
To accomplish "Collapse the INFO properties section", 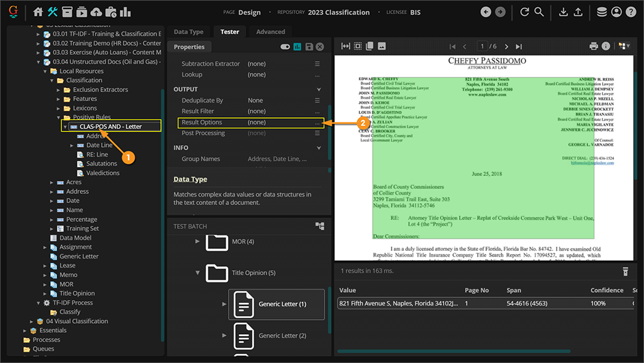I will (319, 148).
